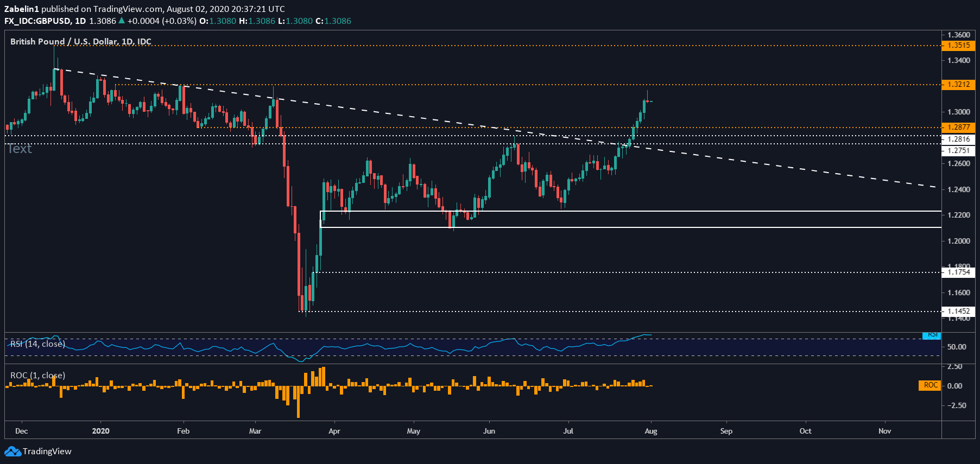Click the ROC (1, close) indicator label
The height and width of the screenshot is (464, 980).
tap(37, 376)
